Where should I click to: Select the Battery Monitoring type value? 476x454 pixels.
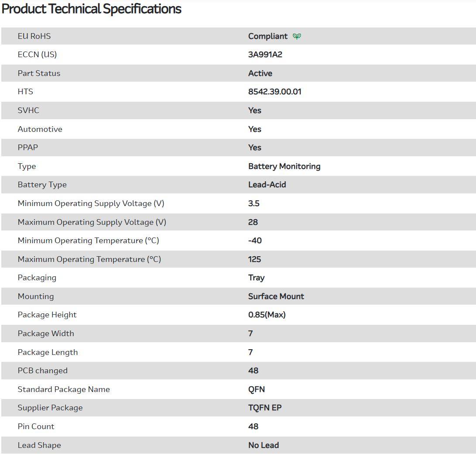pyautogui.click(x=284, y=166)
